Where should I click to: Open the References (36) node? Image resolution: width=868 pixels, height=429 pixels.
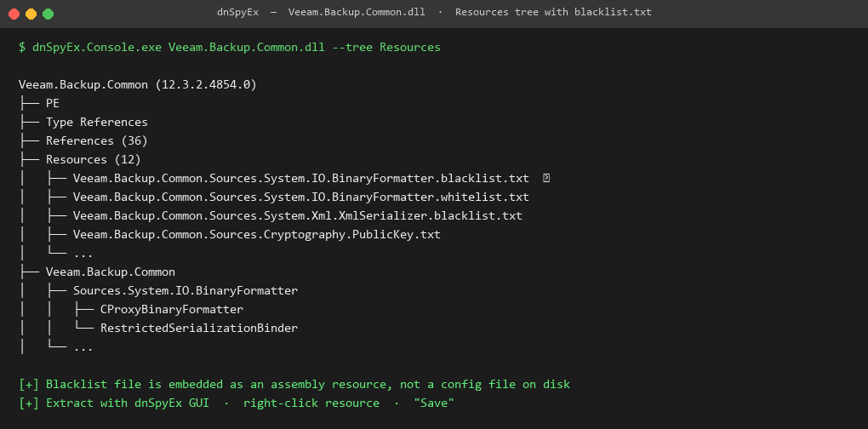pyautogui.click(x=97, y=141)
